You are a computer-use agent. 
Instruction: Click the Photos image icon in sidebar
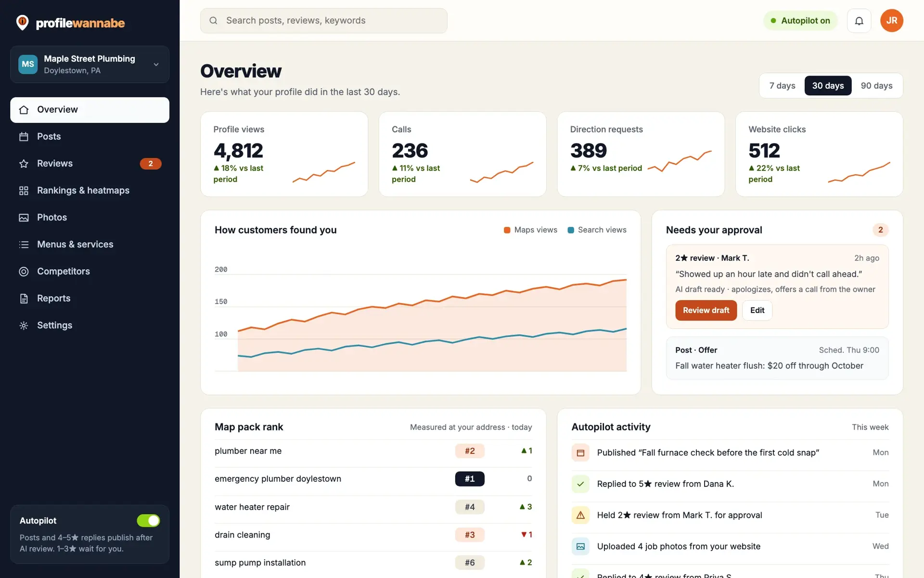24,218
